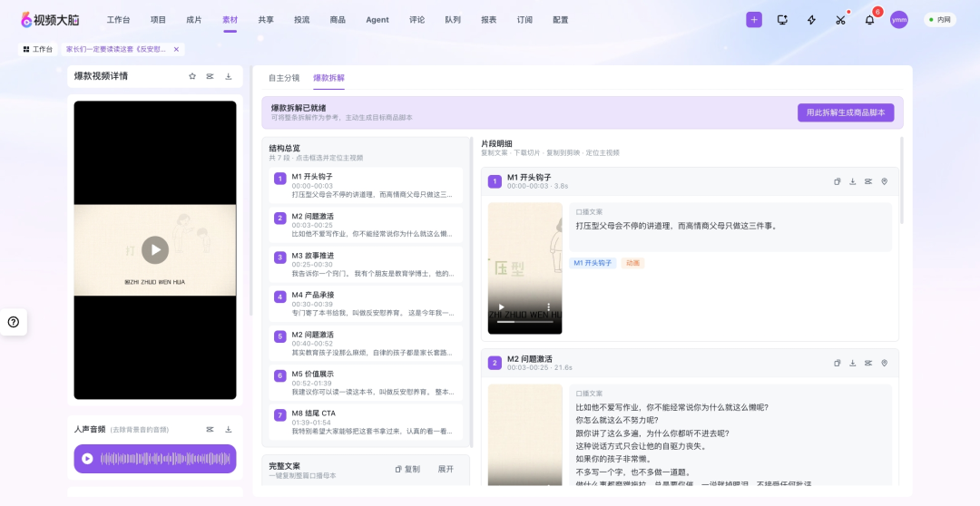
Task: Click 用此拆解生成商品脚本 button
Action: pyautogui.click(x=846, y=112)
